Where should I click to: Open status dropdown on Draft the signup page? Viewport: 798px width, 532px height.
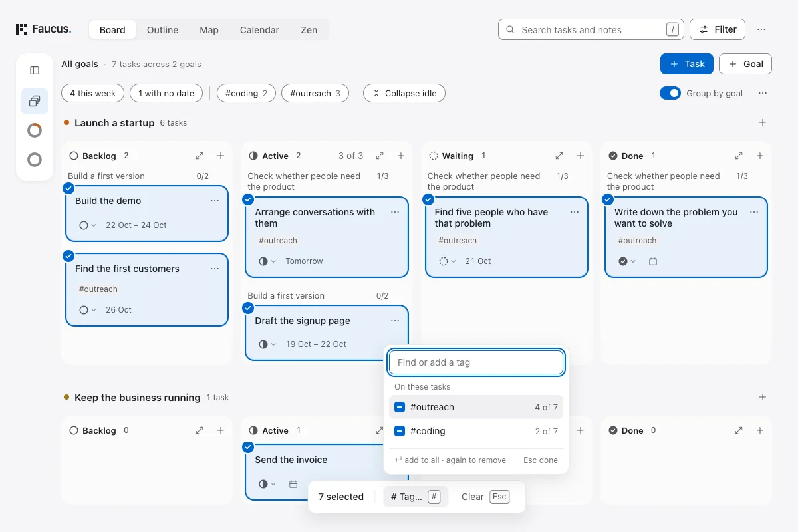(267, 344)
